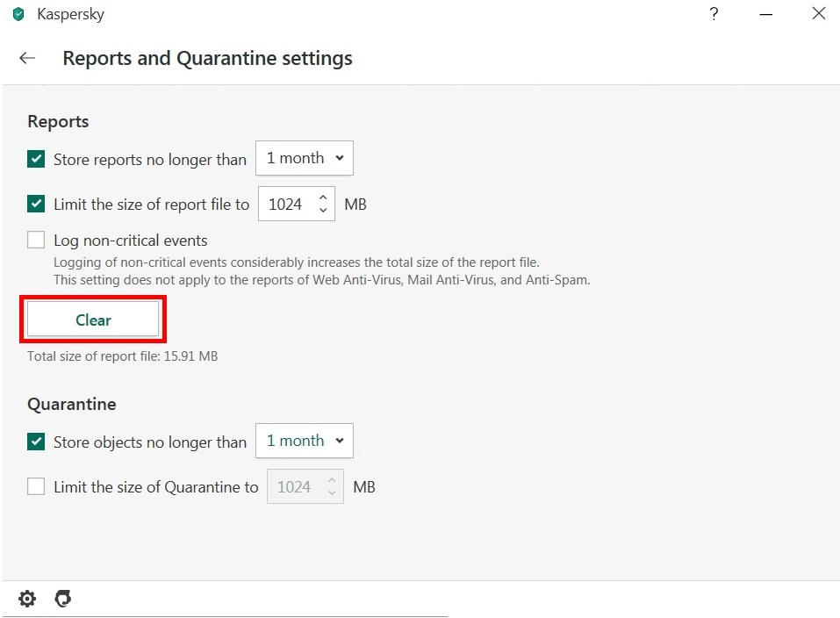Click the "Log non-critical events" label
Screen dimensions: 840x618
(x=131, y=241)
